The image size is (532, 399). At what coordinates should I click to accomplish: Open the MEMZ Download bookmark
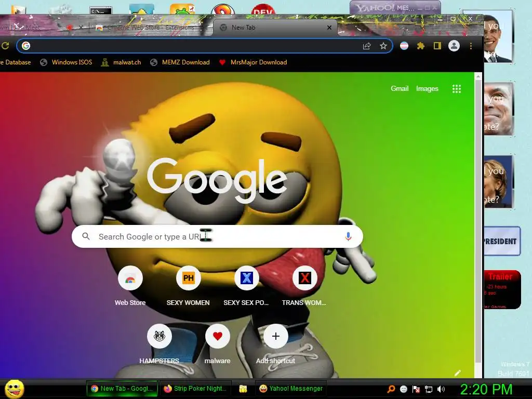(180, 62)
